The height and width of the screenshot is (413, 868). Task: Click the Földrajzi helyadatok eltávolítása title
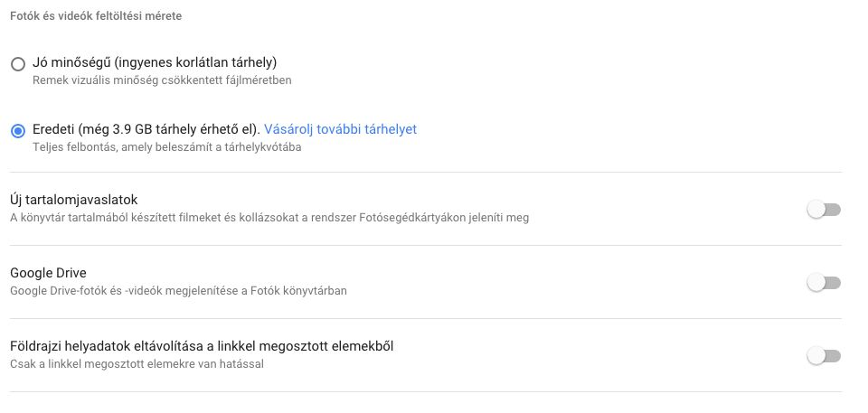[202, 346]
